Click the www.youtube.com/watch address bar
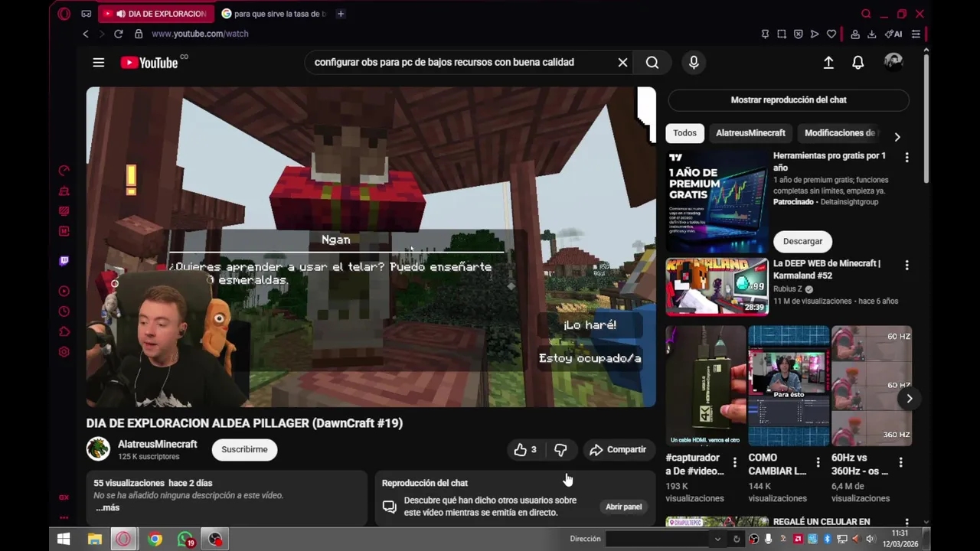 pyautogui.click(x=200, y=34)
